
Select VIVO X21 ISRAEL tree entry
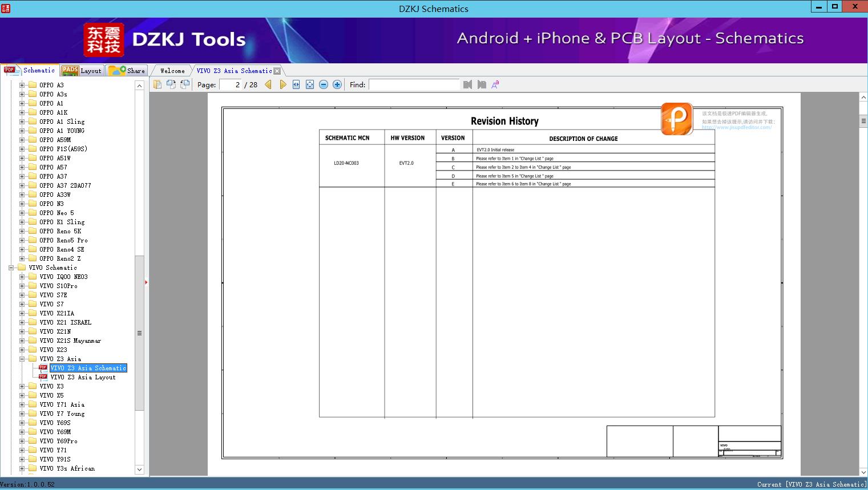[x=66, y=322]
